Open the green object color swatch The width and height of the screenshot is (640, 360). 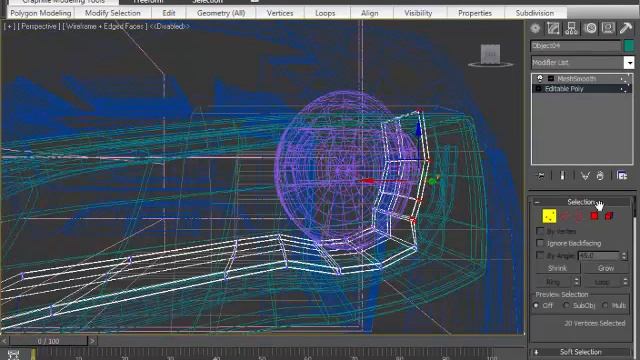(629, 46)
